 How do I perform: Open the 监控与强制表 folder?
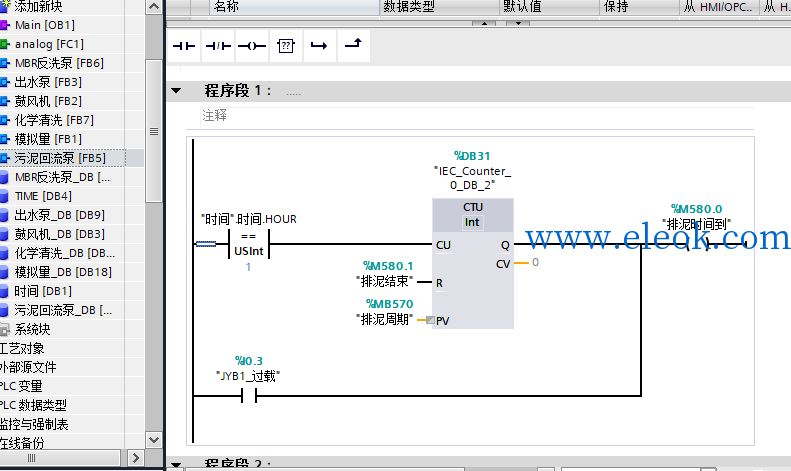34,424
